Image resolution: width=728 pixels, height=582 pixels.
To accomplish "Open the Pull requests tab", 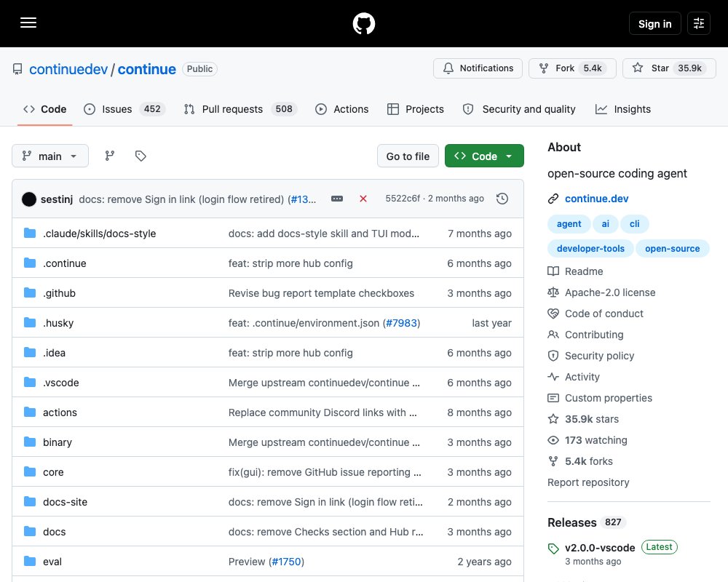I will (240, 109).
